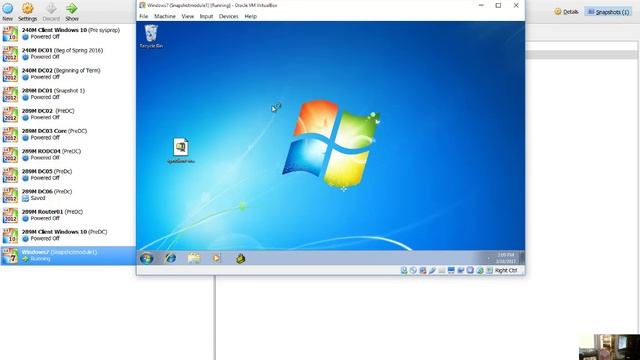Select the 289M Router01 virtual machine
640x360 pixels.
[68, 215]
